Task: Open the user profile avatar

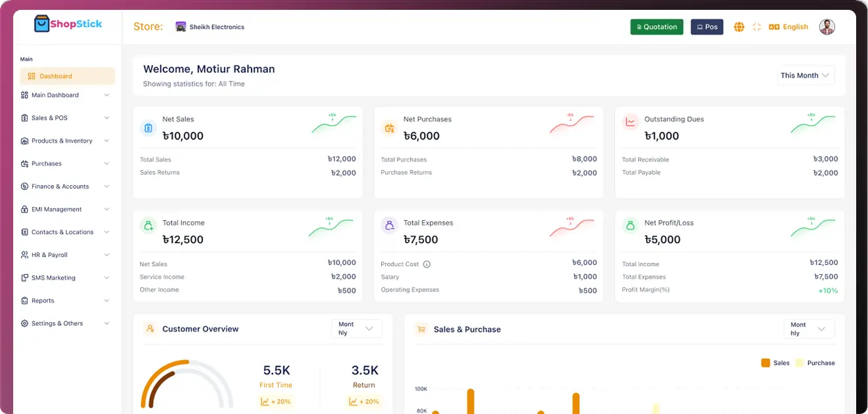Action: point(827,27)
